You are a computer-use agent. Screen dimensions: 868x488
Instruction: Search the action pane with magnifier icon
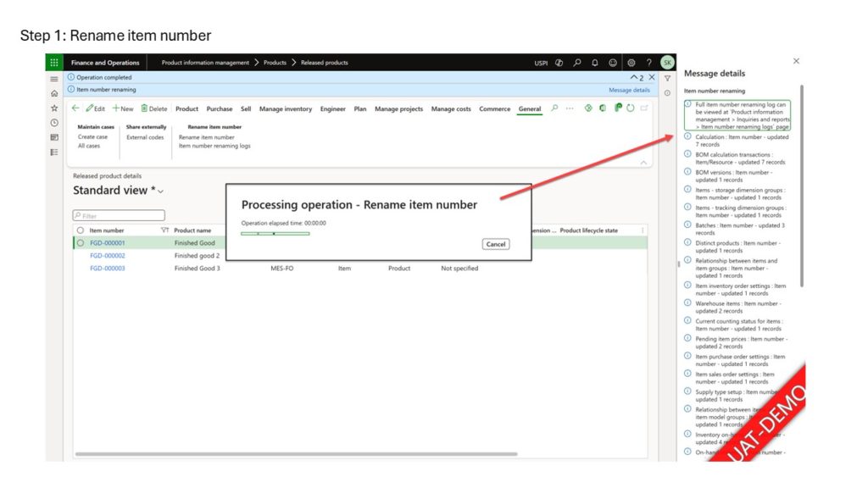554,108
